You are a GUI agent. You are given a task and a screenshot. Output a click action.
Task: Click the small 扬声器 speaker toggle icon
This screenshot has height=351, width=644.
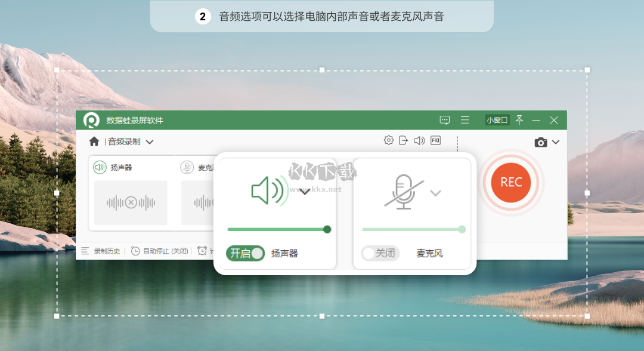click(100, 167)
